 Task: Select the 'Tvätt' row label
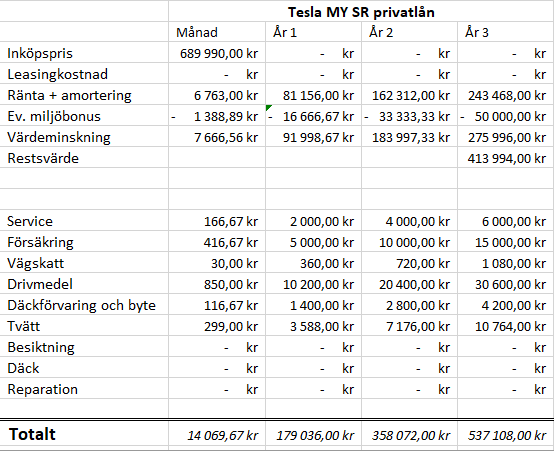[84, 326]
